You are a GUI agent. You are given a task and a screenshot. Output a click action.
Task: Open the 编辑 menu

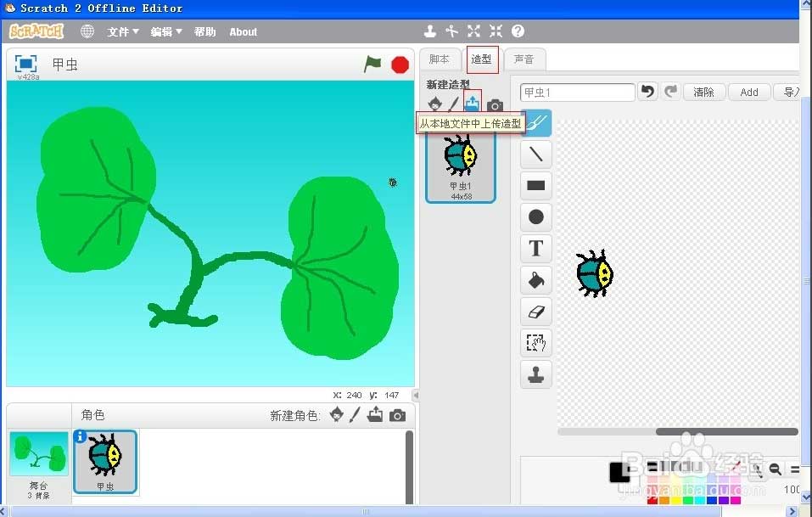[x=165, y=31]
